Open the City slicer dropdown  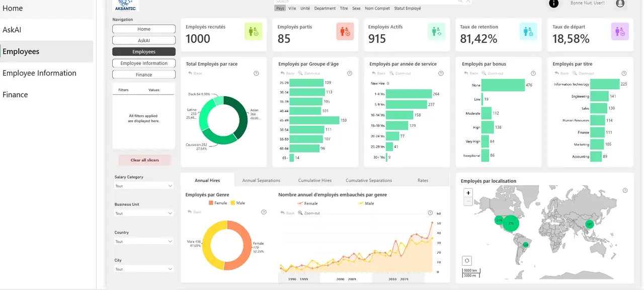[144, 269]
